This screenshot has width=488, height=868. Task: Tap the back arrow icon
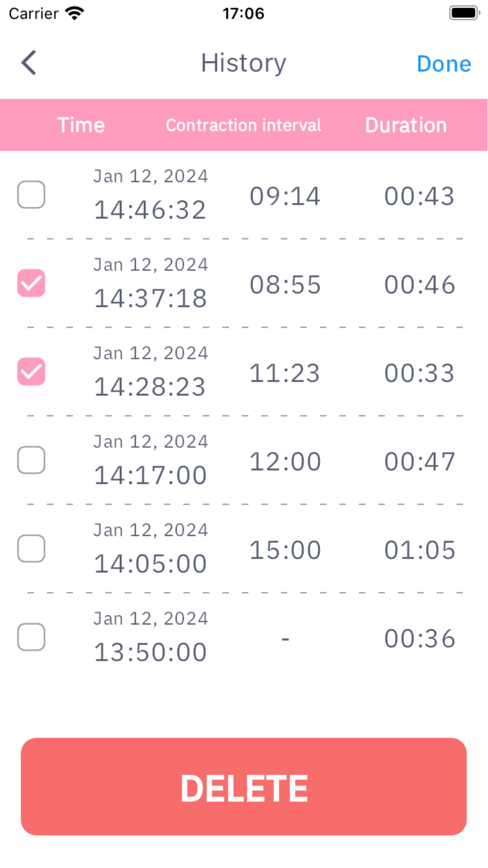tap(29, 63)
